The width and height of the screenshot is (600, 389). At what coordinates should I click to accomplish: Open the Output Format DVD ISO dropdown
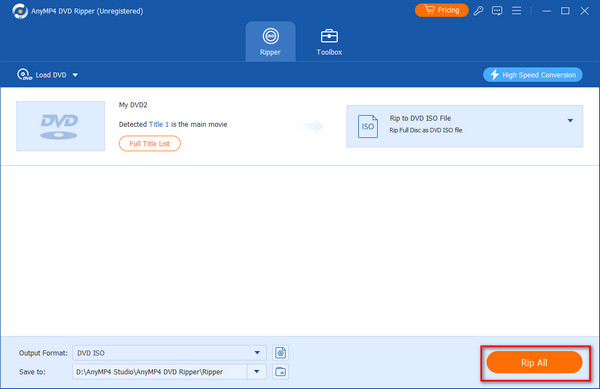pos(169,353)
